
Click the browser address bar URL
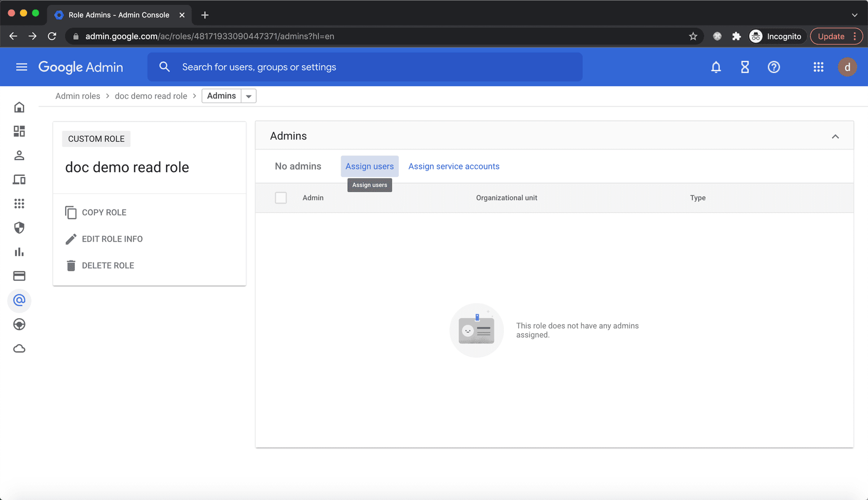pos(209,36)
